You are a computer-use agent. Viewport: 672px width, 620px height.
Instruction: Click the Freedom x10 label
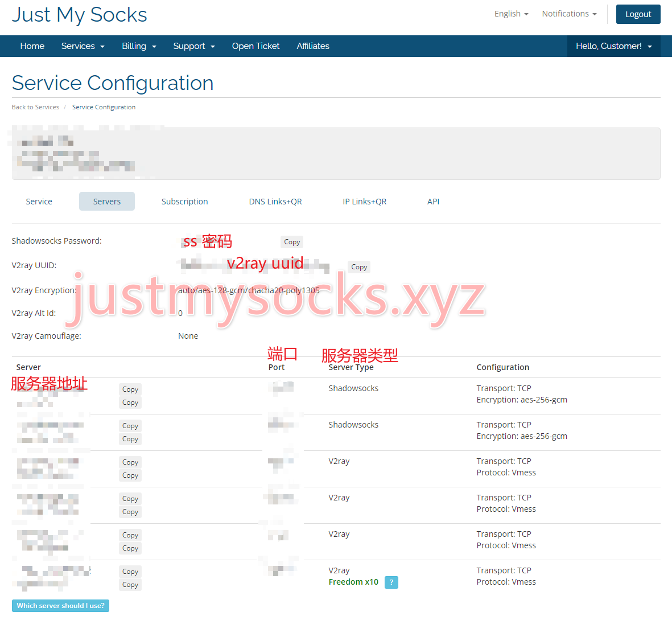(x=353, y=582)
